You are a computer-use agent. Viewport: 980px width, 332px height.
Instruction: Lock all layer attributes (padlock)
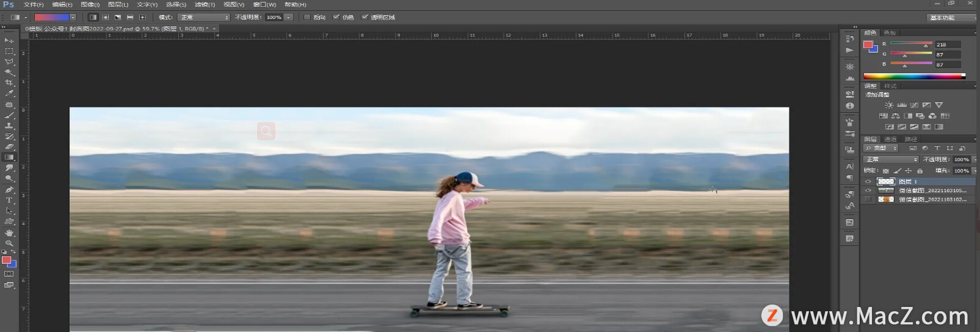point(920,171)
